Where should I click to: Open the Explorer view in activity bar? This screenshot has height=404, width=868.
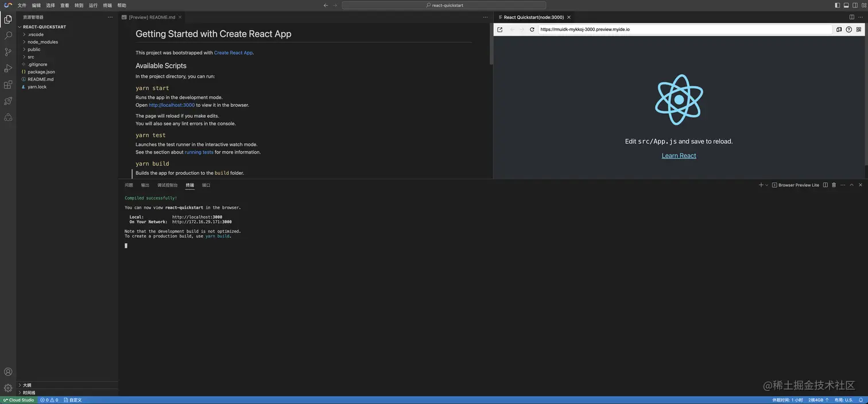pyautogui.click(x=8, y=19)
